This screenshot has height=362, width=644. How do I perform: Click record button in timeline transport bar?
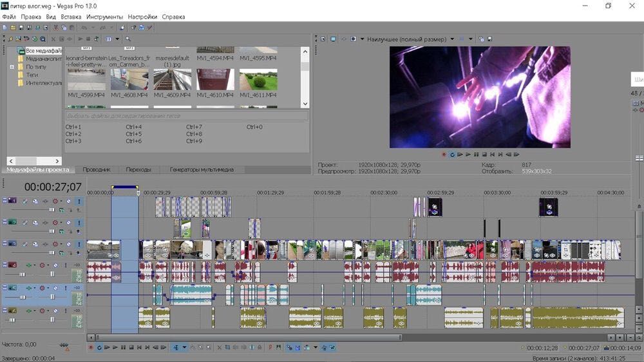tap(91, 348)
